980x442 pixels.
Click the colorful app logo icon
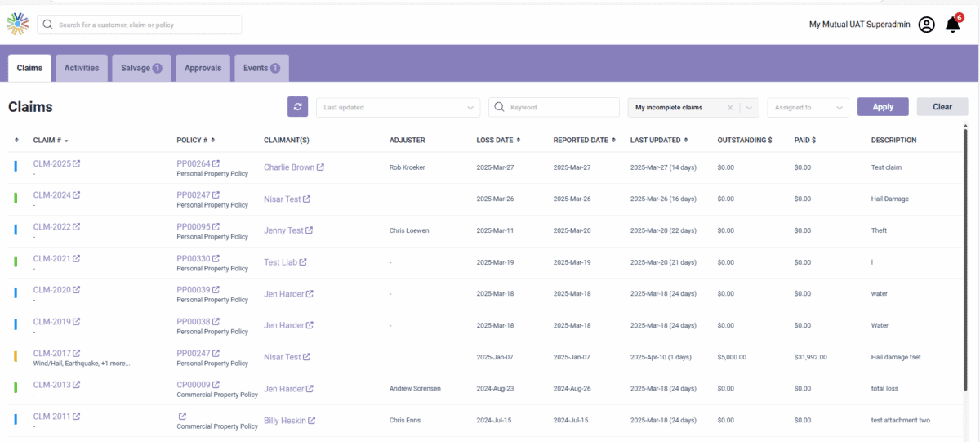point(18,25)
